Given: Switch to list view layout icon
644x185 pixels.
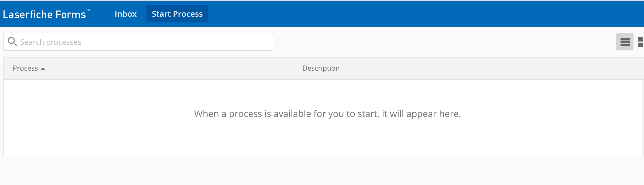Looking at the screenshot, I should click(x=625, y=42).
